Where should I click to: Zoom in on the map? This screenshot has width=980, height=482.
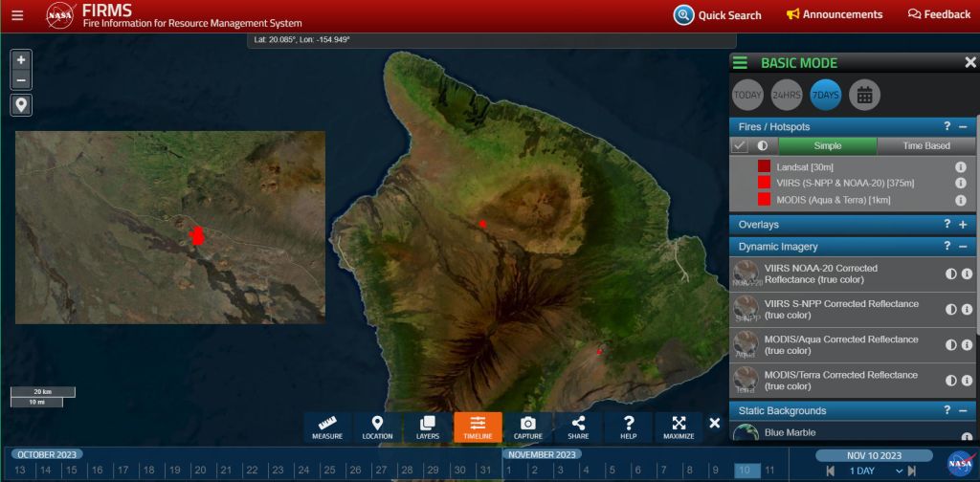coord(21,59)
